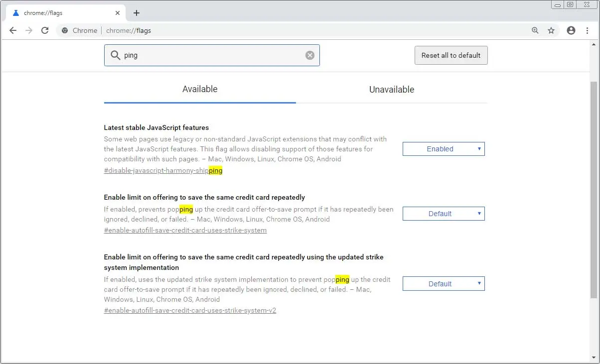The height and width of the screenshot is (364, 600).
Task: Click the zoom magnifier icon in address bar
Action: click(535, 30)
